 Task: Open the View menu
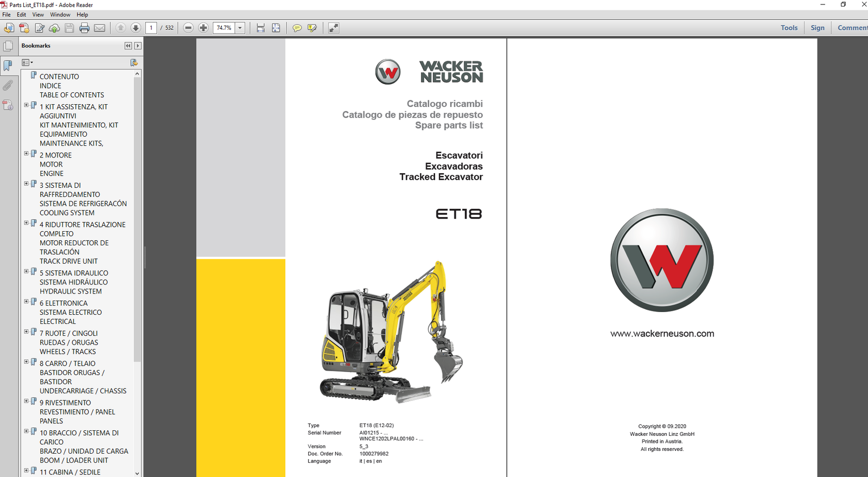tap(38, 15)
